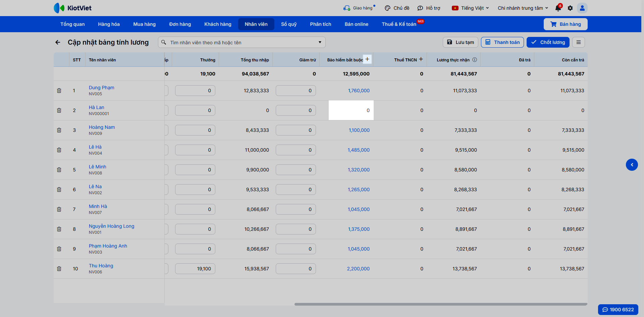
Task: Click plus icon beside Thuế TNCN
Action: coord(421,59)
